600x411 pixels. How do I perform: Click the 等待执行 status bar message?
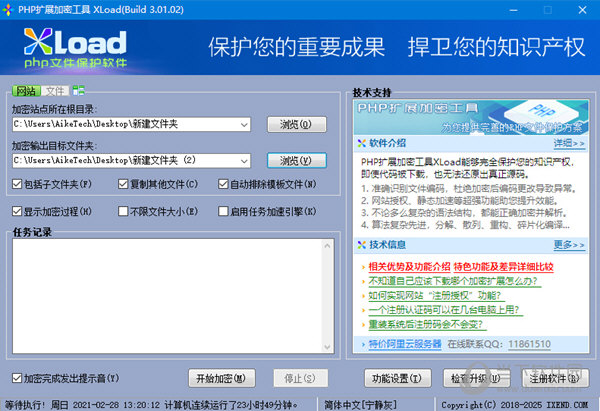tap(151, 404)
